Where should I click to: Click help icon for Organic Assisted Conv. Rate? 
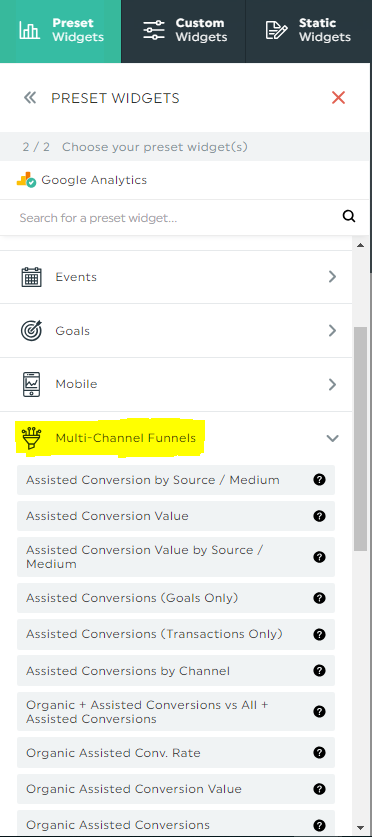(x=319, y=753)
